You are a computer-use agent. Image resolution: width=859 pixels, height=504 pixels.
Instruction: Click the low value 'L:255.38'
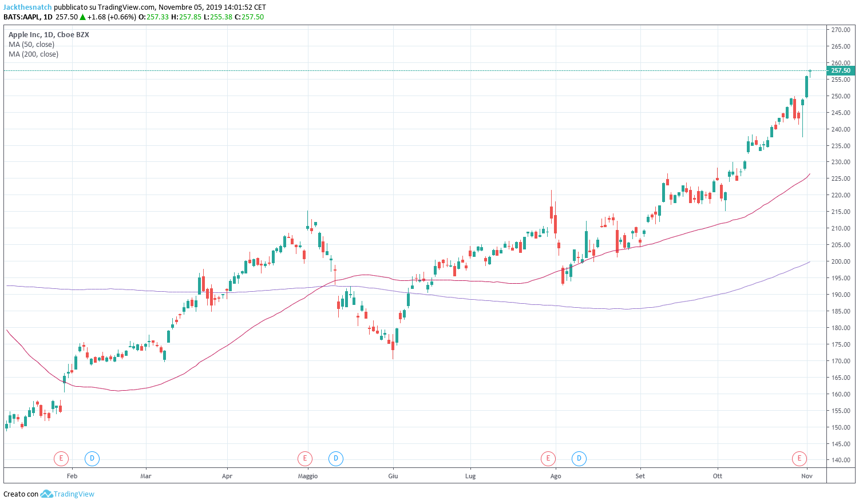pyautogui.click(x=217, y=17)
